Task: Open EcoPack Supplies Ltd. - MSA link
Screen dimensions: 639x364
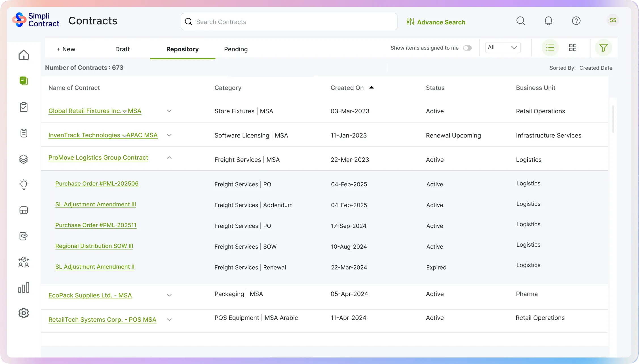Action: [x=90, y=295]
